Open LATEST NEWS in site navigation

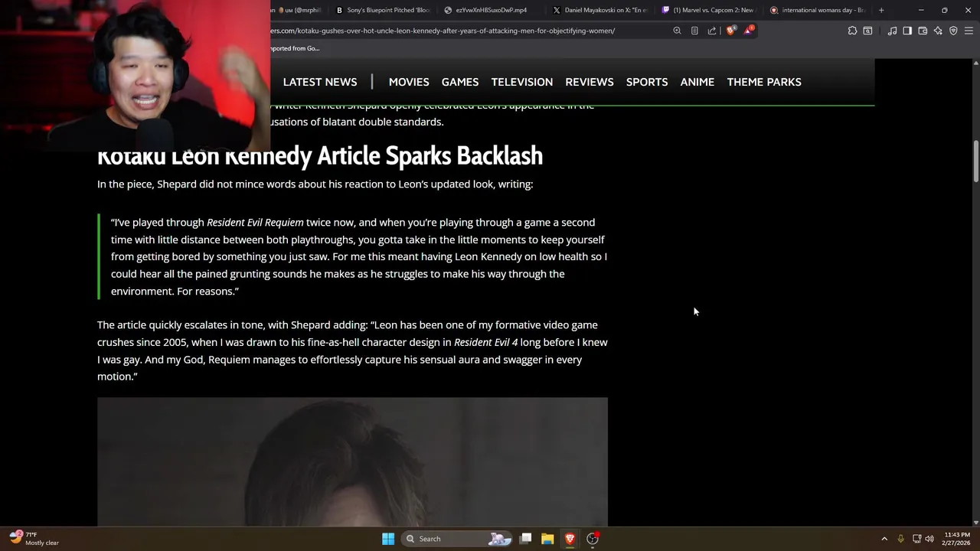320,82
